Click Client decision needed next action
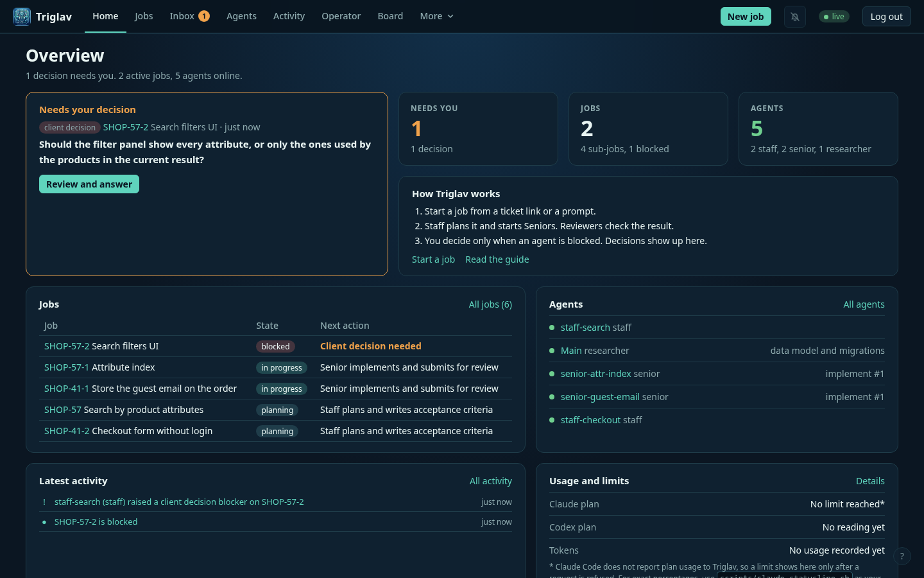 point(371,346)
